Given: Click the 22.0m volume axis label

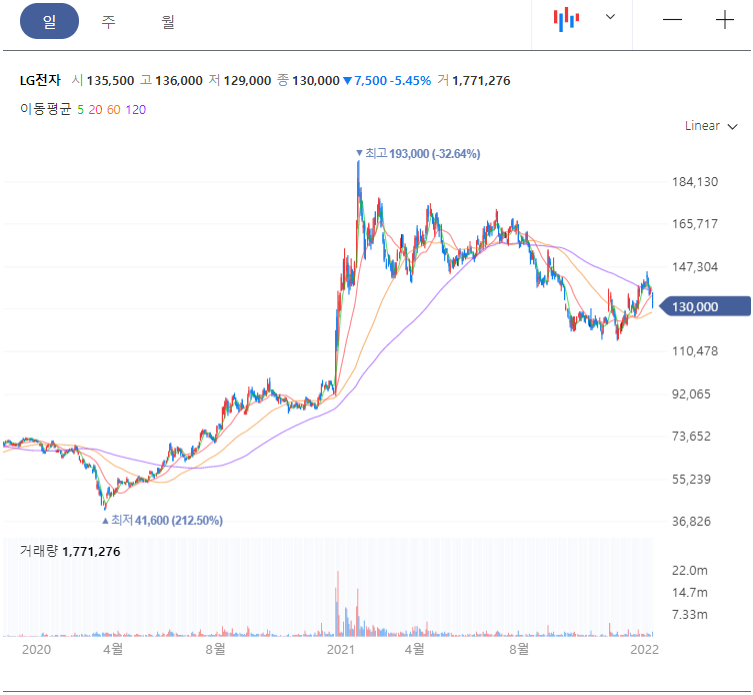Looking at the screenshot, I should coord(690,571).
